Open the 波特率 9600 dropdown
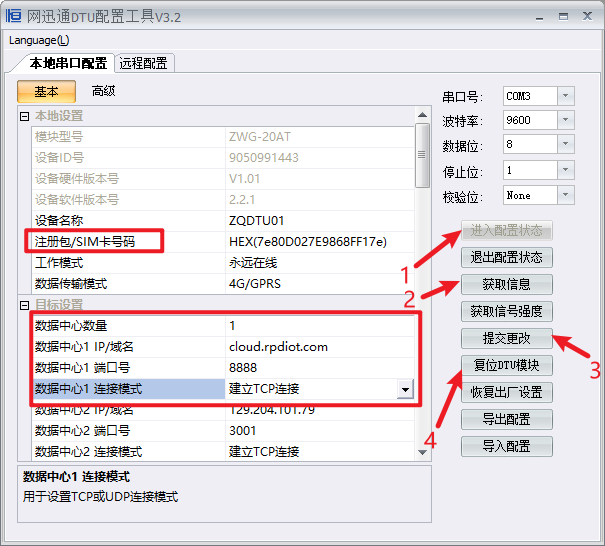Image resolution: width=605 pixels, height=546 pixels. [566, 120]
